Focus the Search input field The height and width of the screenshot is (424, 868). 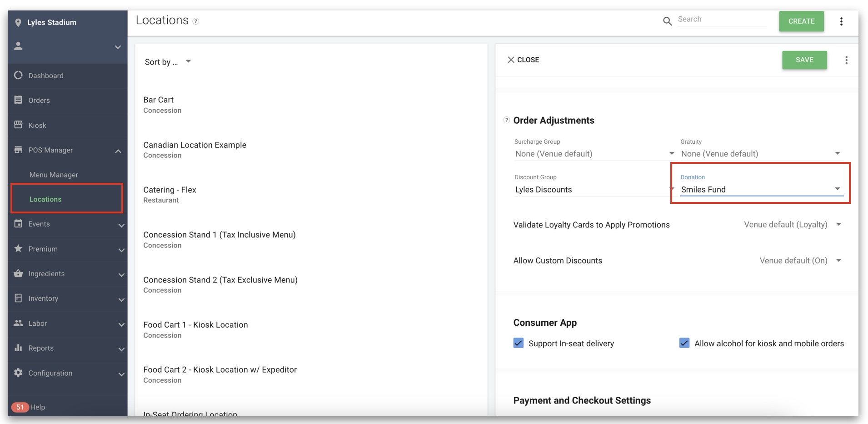click(x=722, y=20)
